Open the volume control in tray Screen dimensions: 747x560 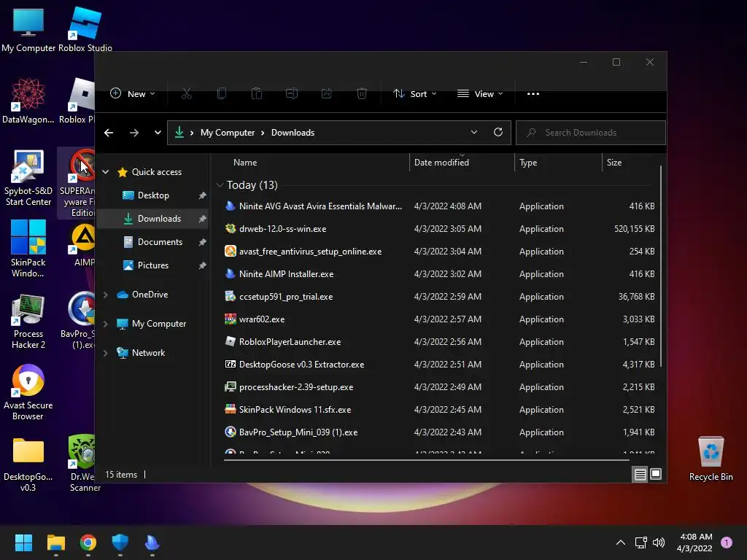(659, 542)
